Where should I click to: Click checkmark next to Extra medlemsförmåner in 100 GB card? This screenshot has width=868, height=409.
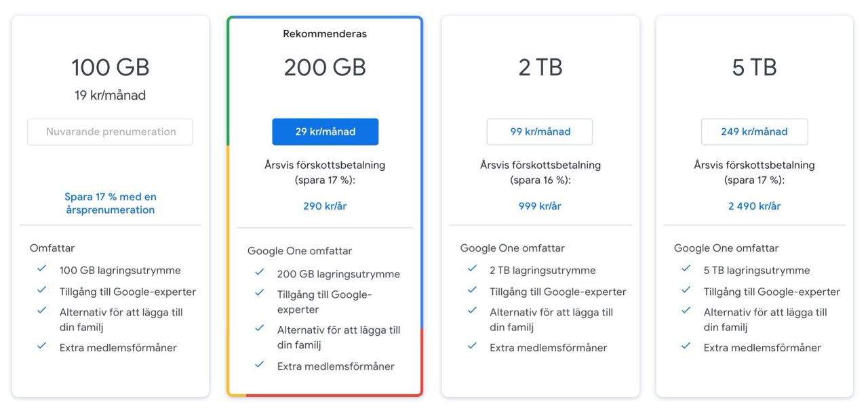click(x=42, y=346)
